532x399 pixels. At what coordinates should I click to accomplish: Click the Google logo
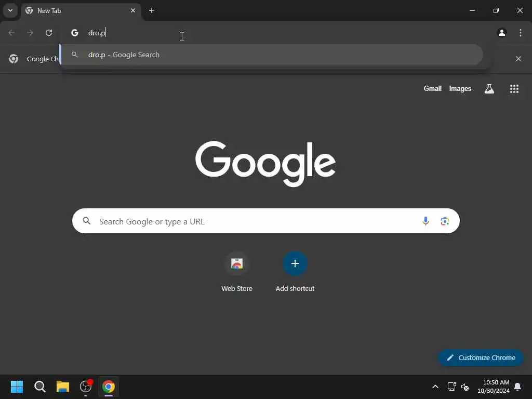tap(265, 164)
